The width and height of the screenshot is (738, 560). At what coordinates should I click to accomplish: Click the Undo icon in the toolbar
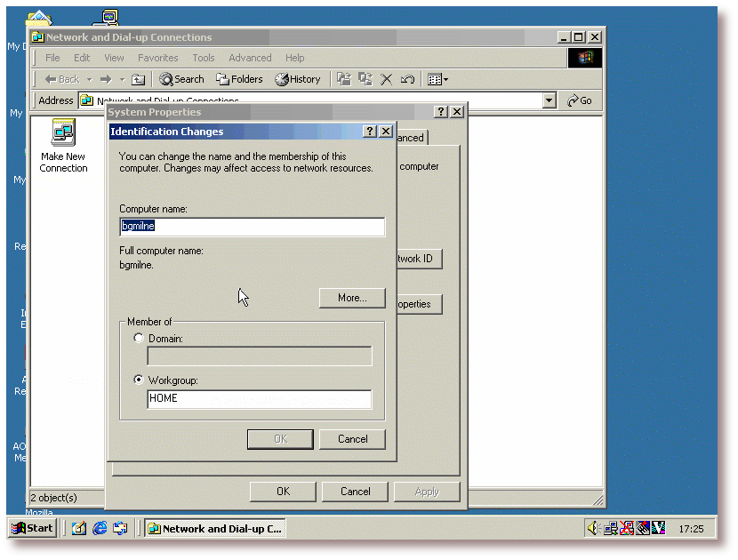[x=407, y=79]
